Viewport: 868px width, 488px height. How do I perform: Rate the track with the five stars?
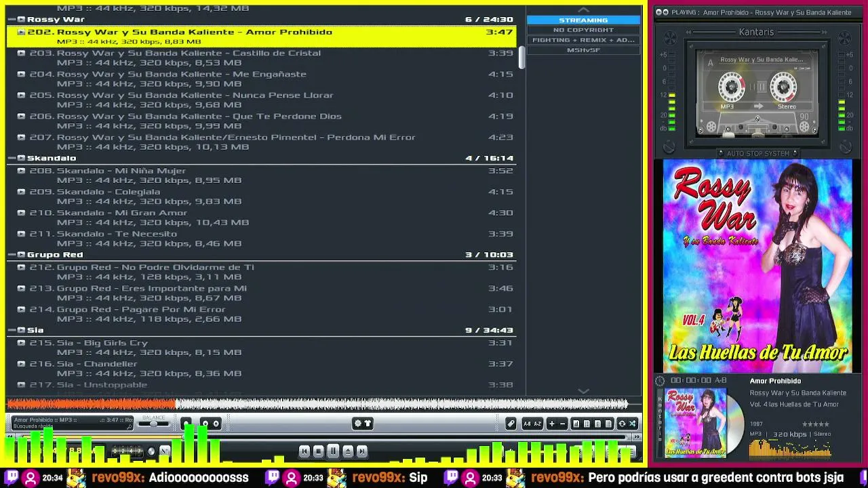pos(816,424)
